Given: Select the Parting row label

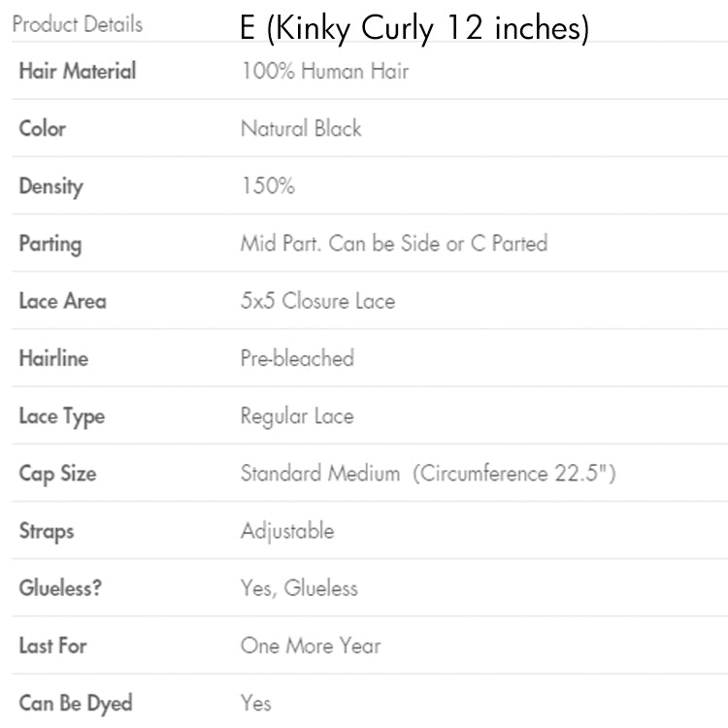Looking at the screenshot, I should pos(50,244).
